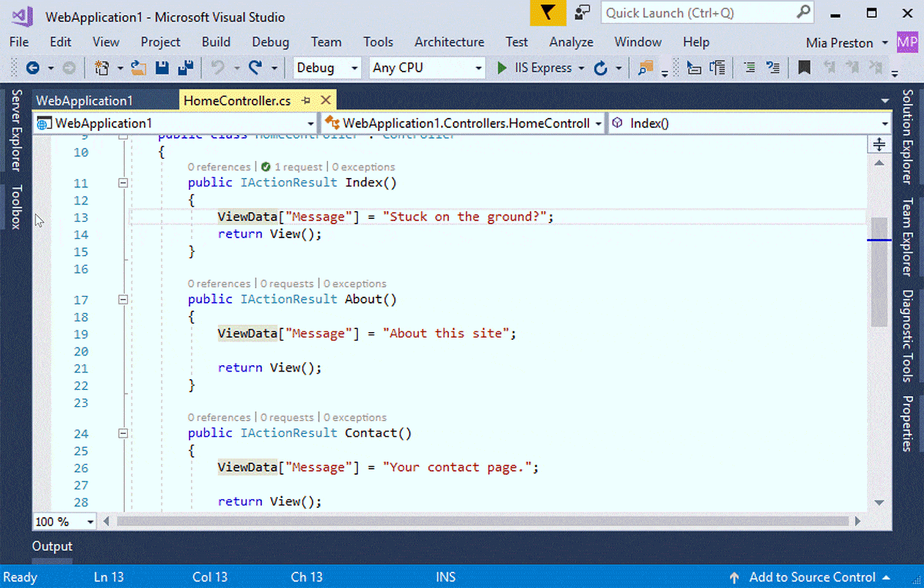Click the Refresh icon next to IIS Express
Viewport: 924px width, 588px height.
pyautogui.click(x=601, y=68)
